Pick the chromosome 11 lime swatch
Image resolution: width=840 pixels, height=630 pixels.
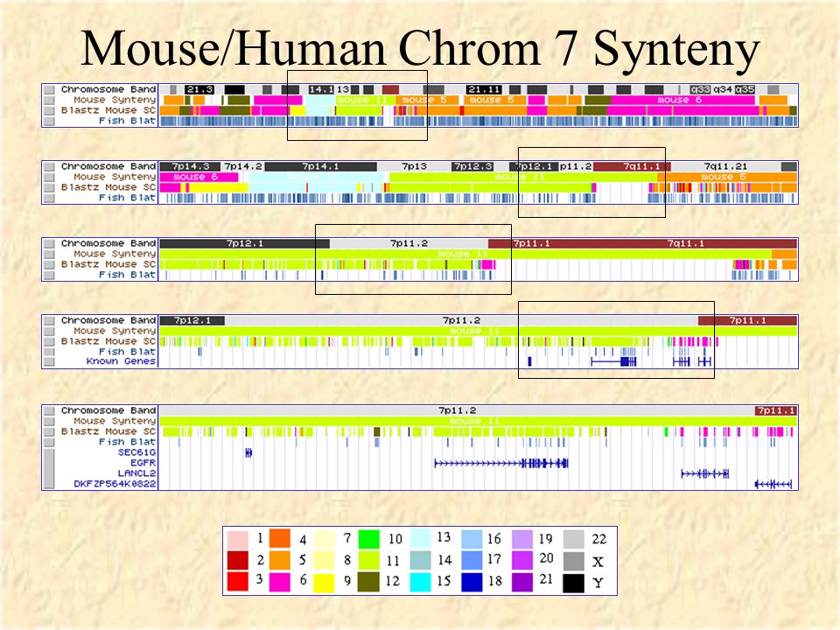(x=369, y=560)
